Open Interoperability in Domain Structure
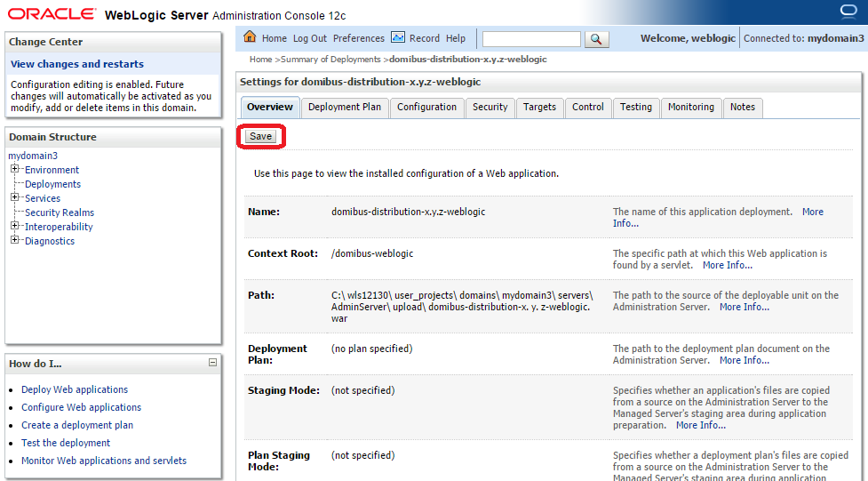Image resolution: width=868 pixels, height=481 pixels. [59, 227]
